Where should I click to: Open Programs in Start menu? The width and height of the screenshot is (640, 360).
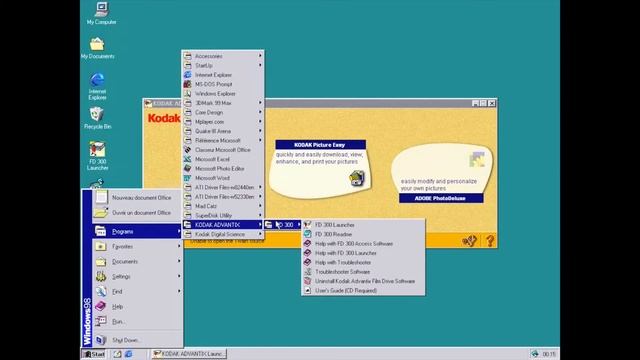tap(137, 231)
